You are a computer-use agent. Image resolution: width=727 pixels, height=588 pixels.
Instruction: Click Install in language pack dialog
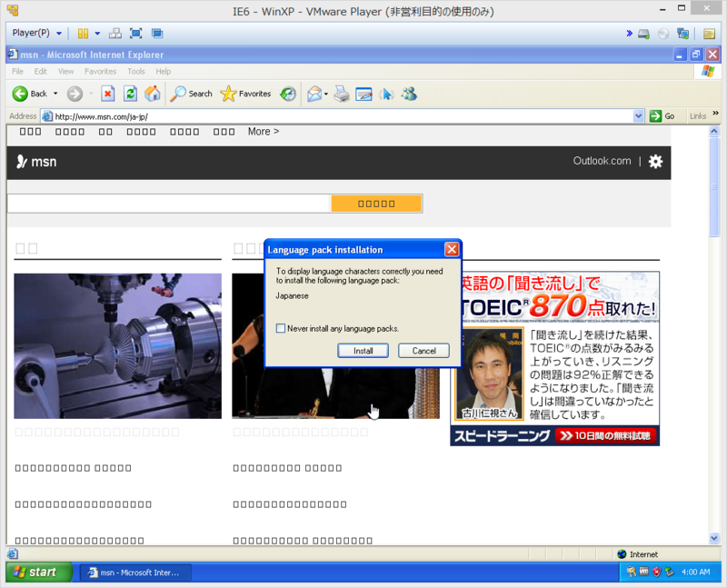point(363,351)
